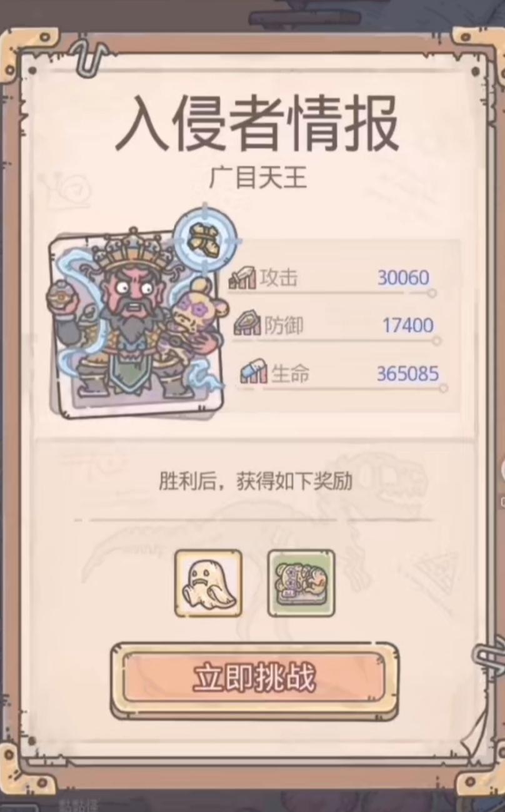The image size is (505, 812).
Task: Click the defense bar slider knob
Action: pos(436,341)
